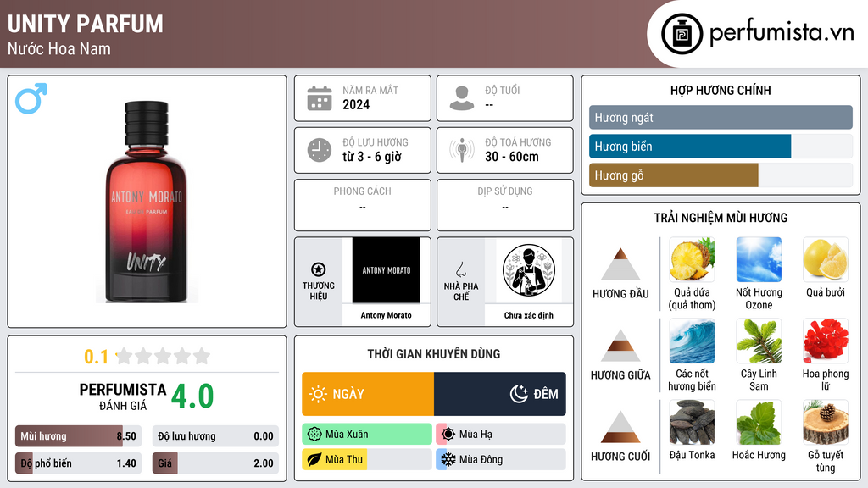Viewport: 868px width, 488px height.
Task: Click the Quả bưởi grapefruit note image
Action: [x=826, y=259]
